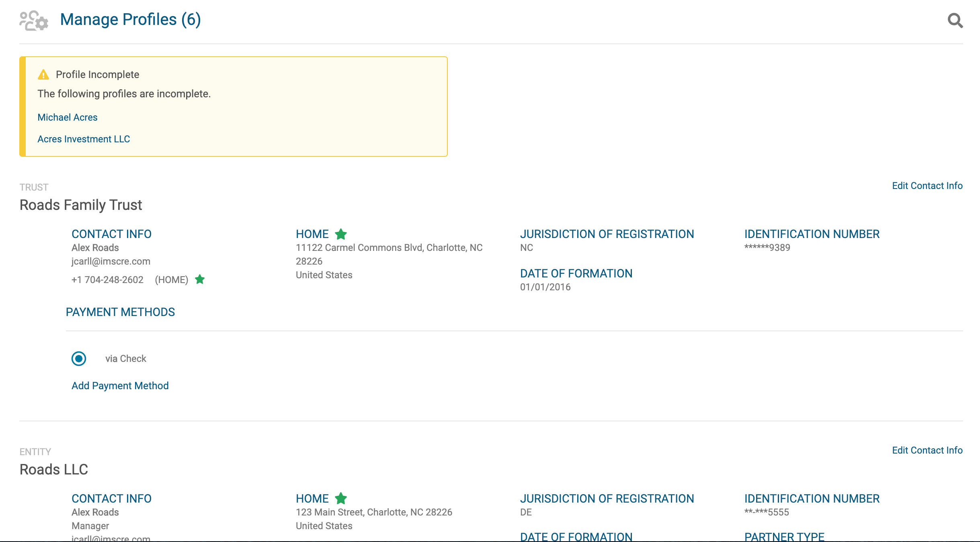Click the date of formation 01/01/2016
980x542 pixels.
click(x=545, y=287)
